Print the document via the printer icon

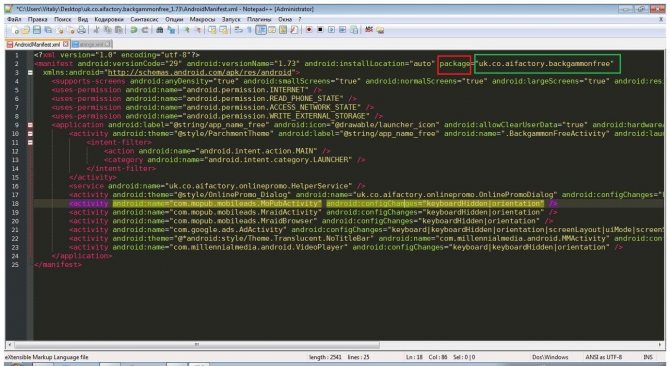82,30
